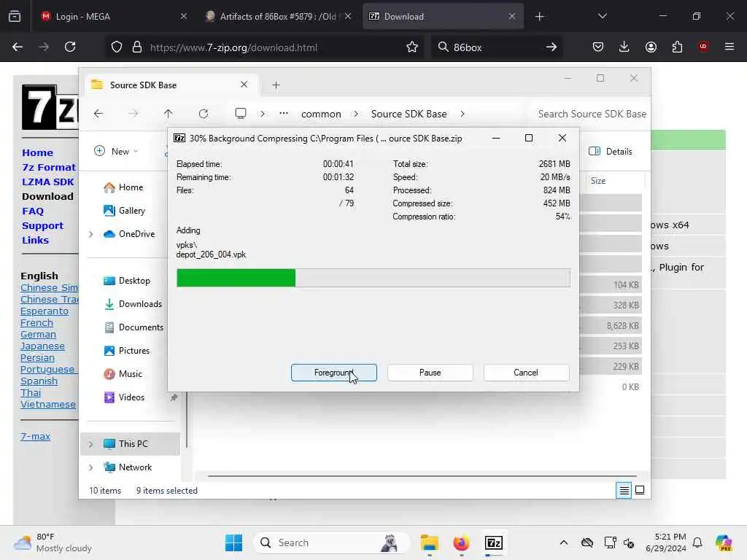
Task: Expand the This PC tree node
Action: tap(90, 444)
